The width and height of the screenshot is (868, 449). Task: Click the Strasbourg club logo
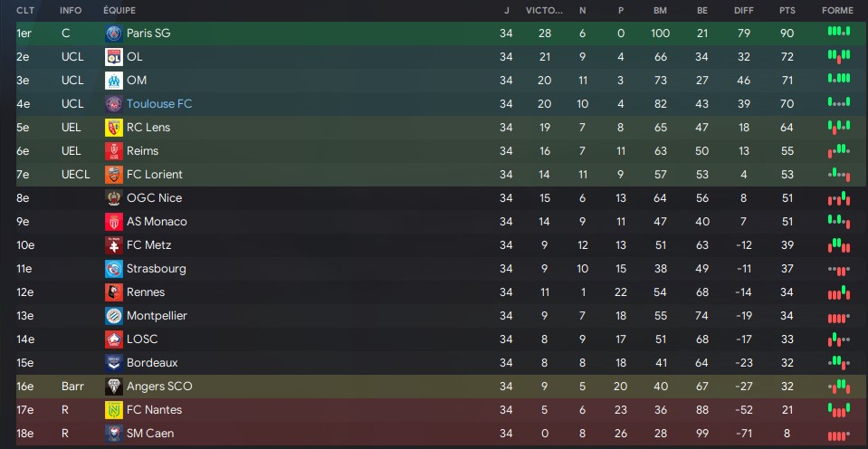pyautogui.click(x=113, y=269)
